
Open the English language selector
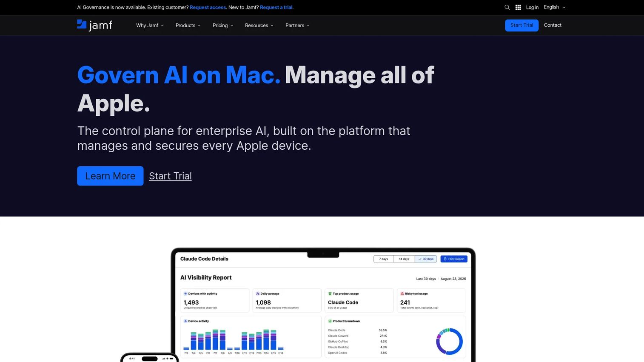555,7
